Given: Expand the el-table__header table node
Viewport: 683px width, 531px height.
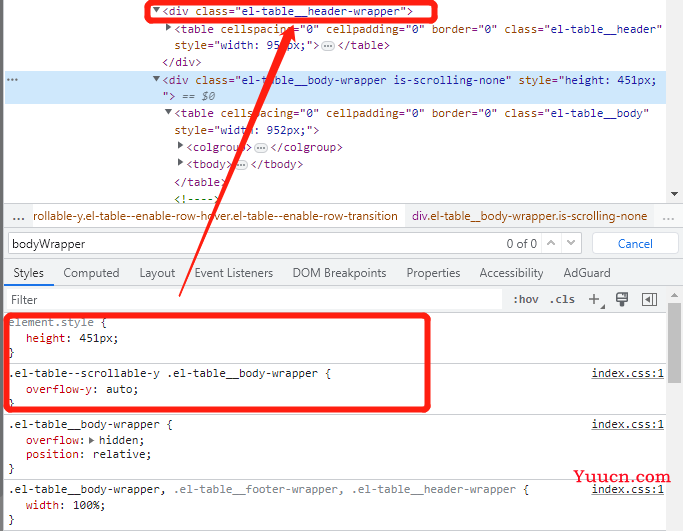Looking at the screenshot, I should (x=169, y=27).
